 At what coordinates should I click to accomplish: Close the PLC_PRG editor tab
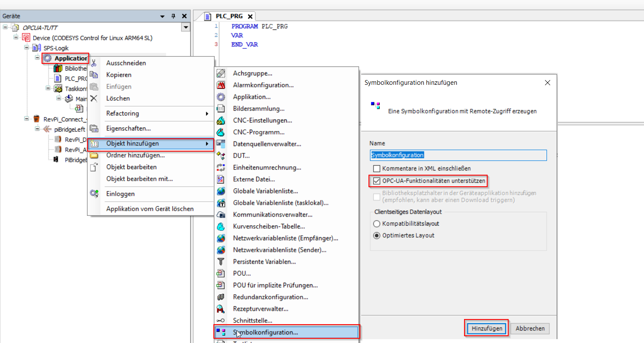pyautogui.click(x=250, y=16)
